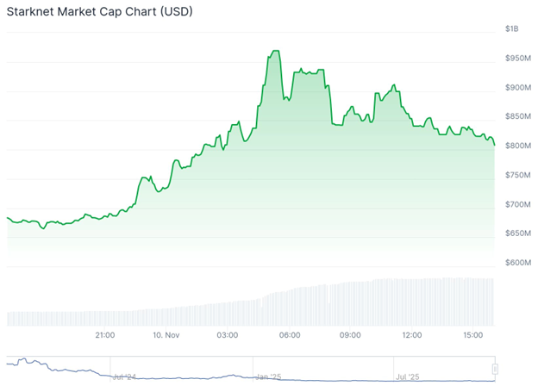
Task: Click the 09:00 time axis label
Action: [x=350, y=334]
